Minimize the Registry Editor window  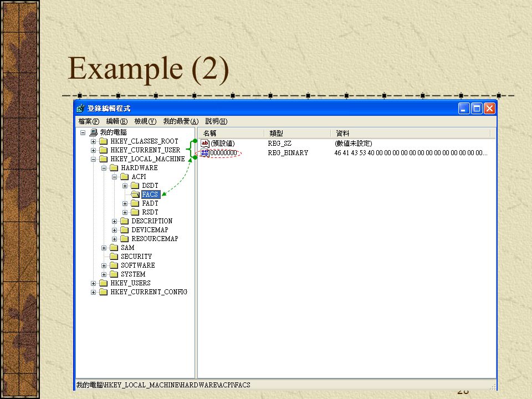click(x=464, y=109)
